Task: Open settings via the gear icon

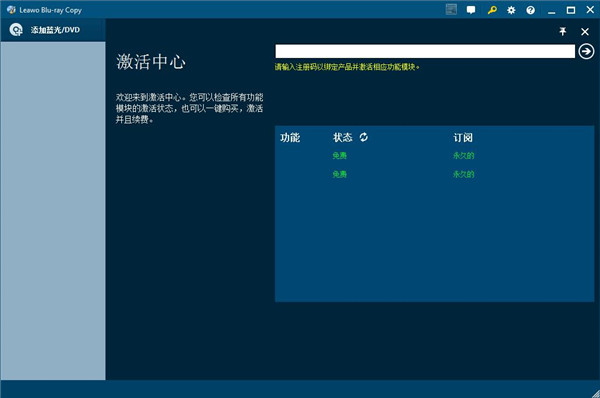Action: [x=511, y=10]
